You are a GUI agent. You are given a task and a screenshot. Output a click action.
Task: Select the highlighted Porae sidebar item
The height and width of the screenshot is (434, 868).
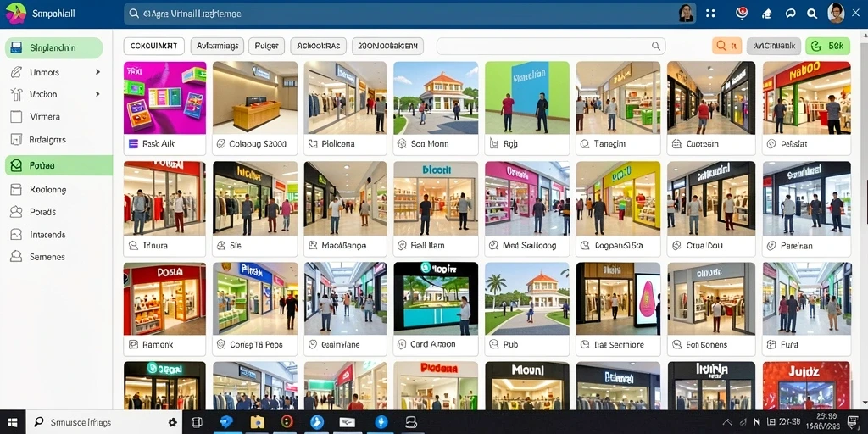point(58,165)
